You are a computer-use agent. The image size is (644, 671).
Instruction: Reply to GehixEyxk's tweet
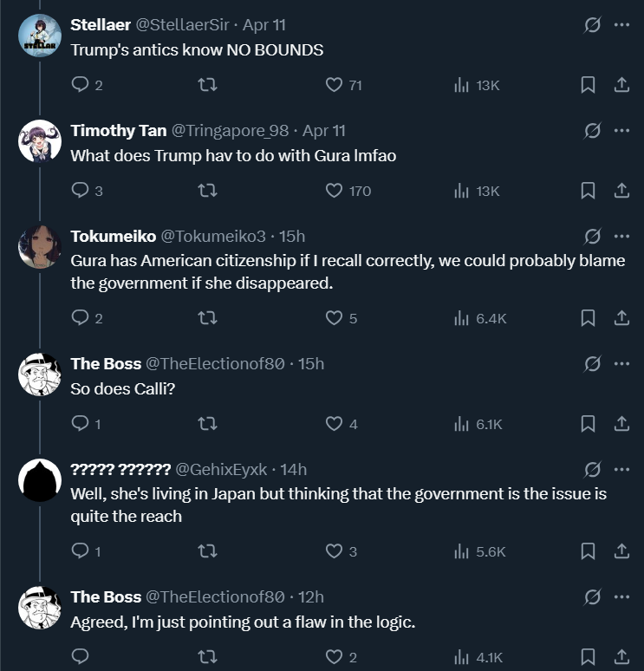pos(80,550)
